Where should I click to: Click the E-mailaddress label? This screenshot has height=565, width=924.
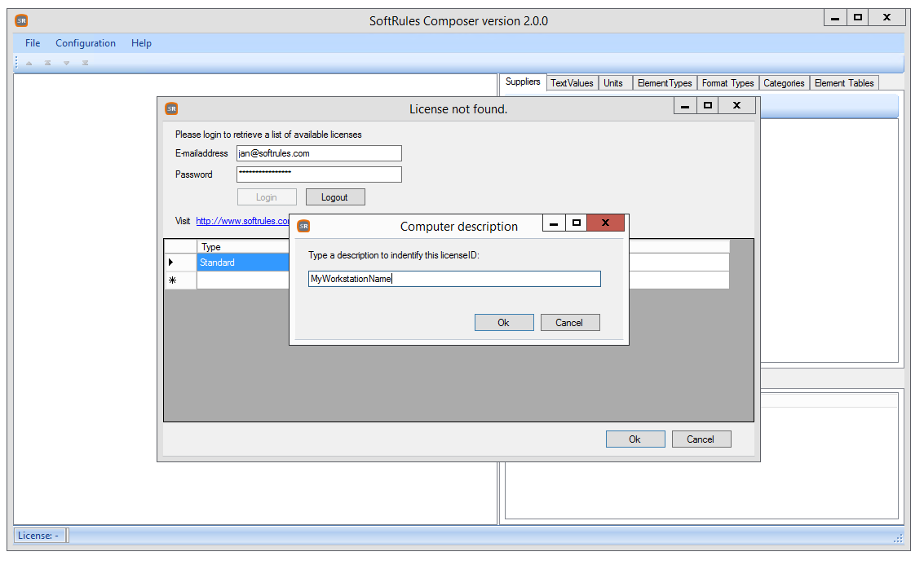click(x=201, y=153)
